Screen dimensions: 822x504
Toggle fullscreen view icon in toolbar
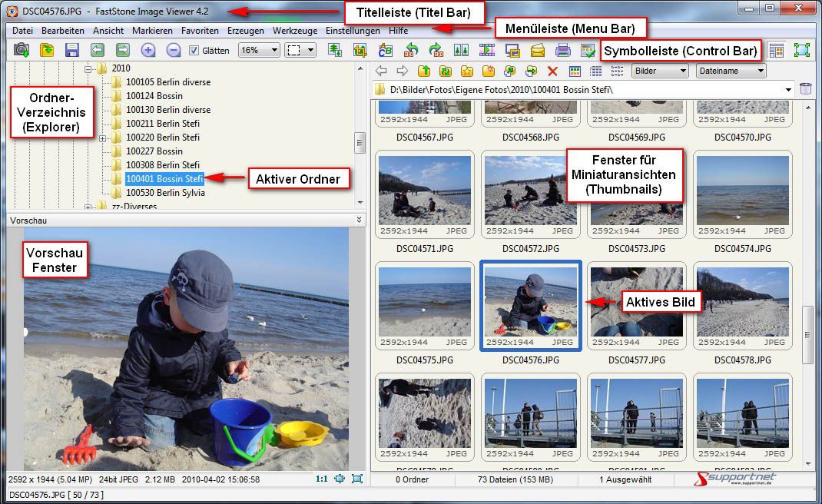802,50
